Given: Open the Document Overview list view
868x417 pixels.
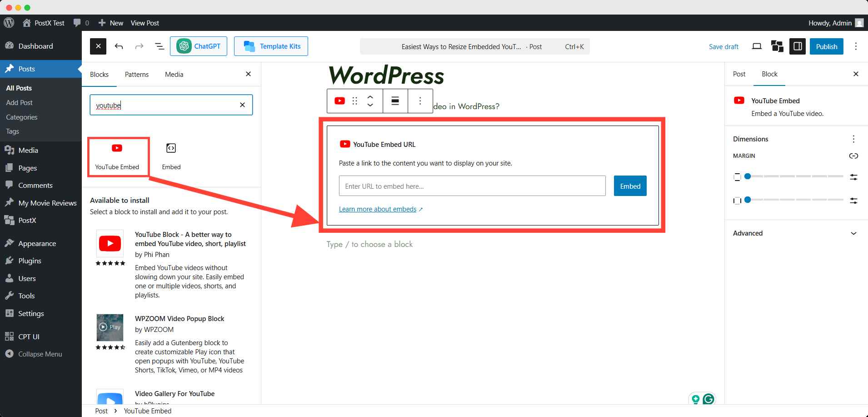Looking at the screenshot, I should coord(160,46).
